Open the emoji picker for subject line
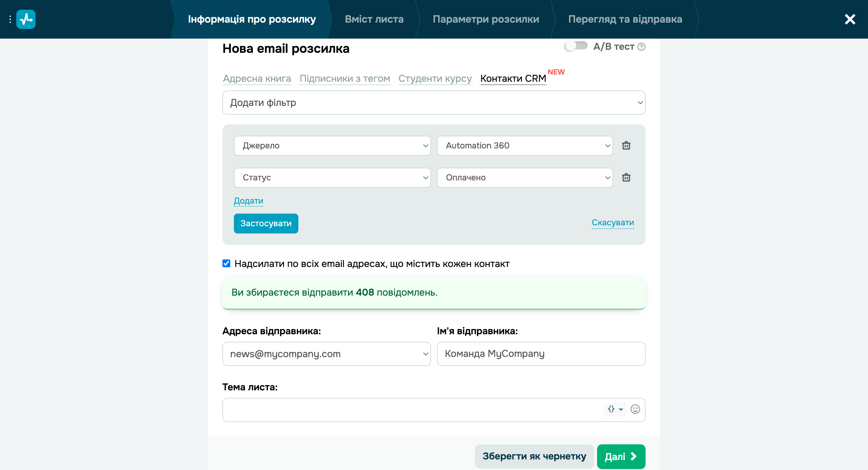This screenshot has height=470, width=868. 635,409
